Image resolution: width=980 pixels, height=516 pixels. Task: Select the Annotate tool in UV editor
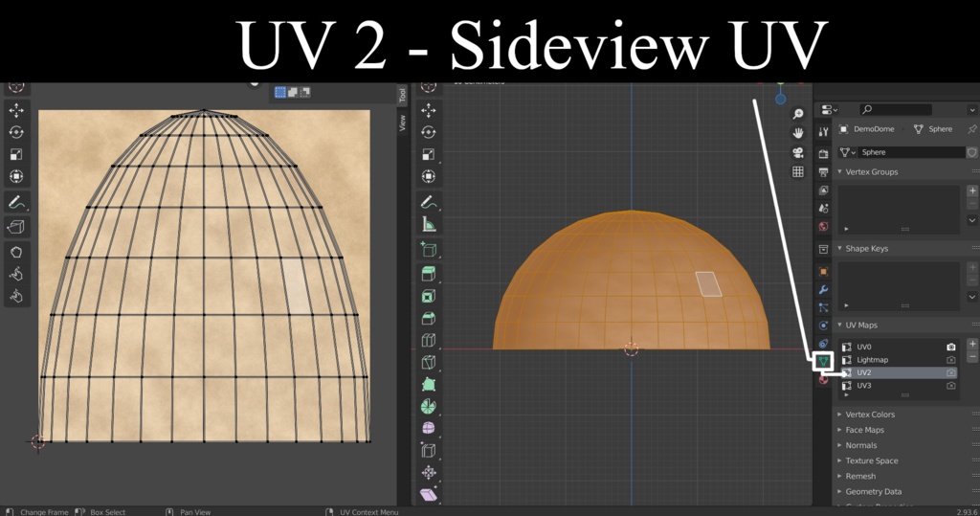[16, 203]
